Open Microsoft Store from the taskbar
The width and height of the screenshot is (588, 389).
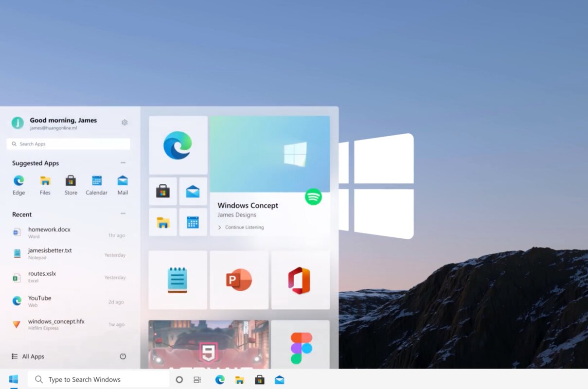pyautogui.click(x=260, y=380)
